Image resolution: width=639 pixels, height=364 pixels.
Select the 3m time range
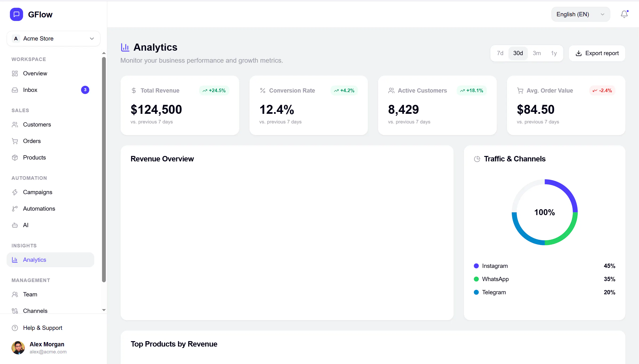pos(537,53)
